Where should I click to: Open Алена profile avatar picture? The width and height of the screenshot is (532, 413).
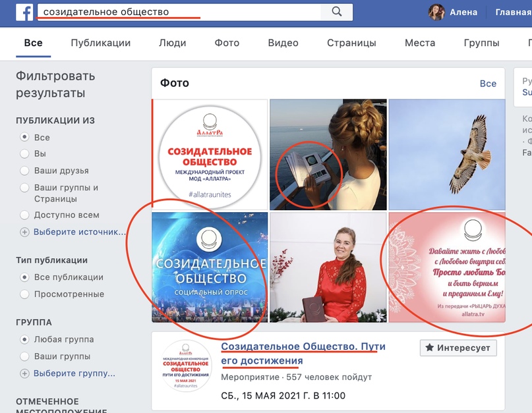(436, 13)
